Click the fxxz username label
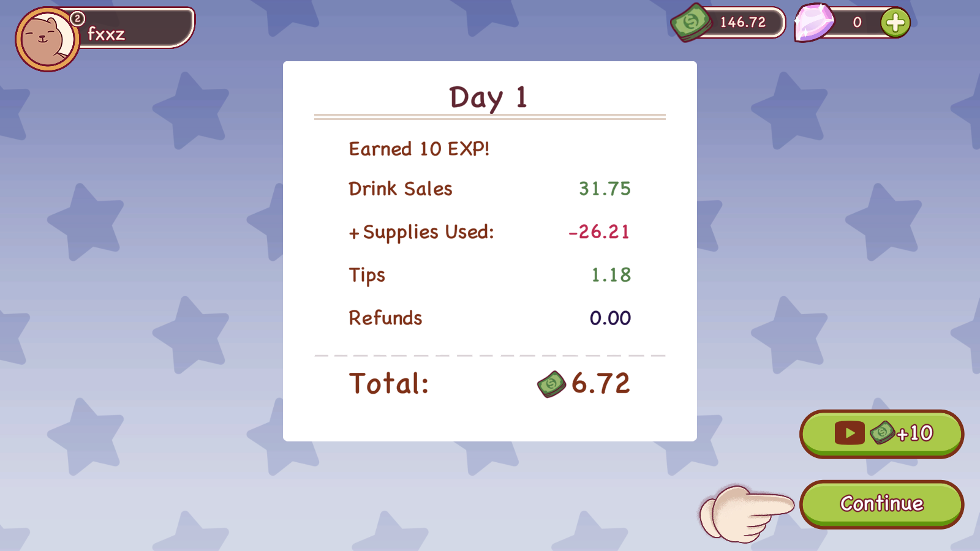The width and height of the screenshot is (980, 551). pyautogui.click(x=107, y=34)
